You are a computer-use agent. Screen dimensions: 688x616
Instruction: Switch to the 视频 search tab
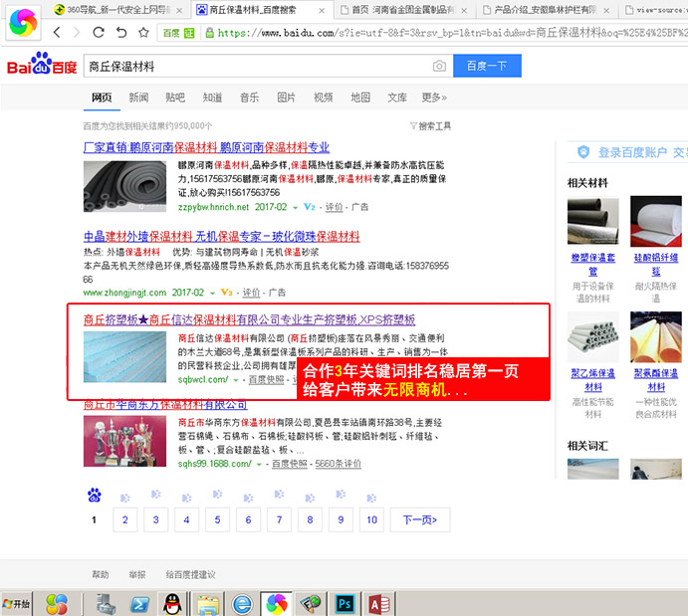[324, 98]
